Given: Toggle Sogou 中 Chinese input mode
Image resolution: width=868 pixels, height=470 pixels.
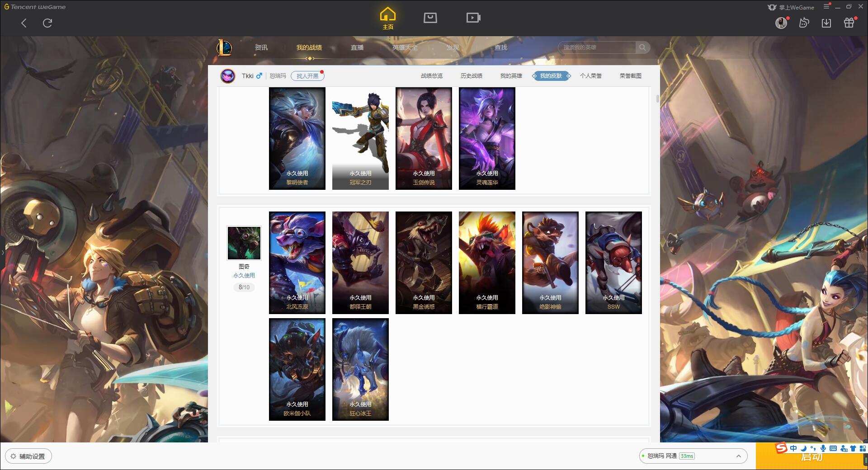Looking at the screenshot, I should [793, 448].
